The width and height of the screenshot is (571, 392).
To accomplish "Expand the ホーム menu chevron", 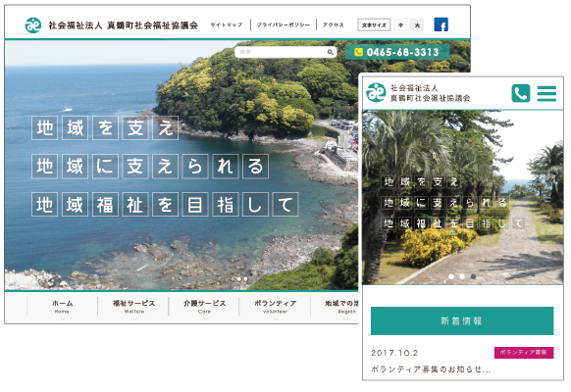I will pyautogui.click(x=62, y=318).
